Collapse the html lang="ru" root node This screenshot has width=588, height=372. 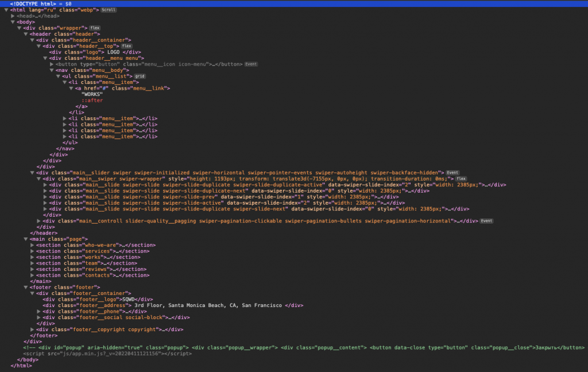click(6, 10)
